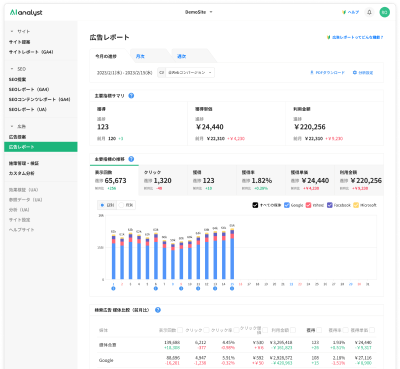Click the help icon beside the media comparison heading
400x369 pixels.
tap(158, 310)
